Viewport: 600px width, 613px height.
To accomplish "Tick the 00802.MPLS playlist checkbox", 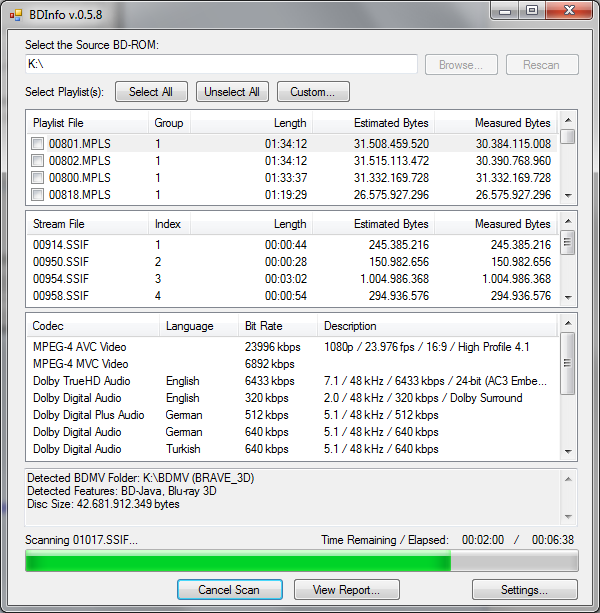I will pyautogui.click(x=37, y=161).
